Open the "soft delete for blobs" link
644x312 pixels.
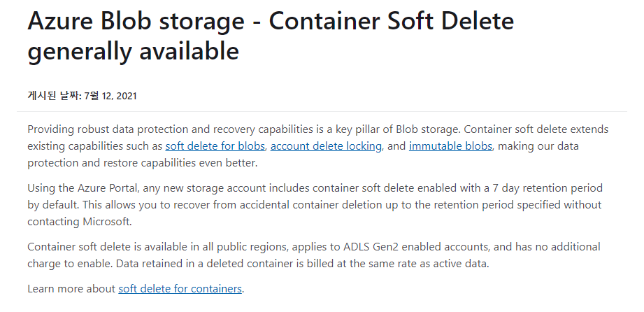(x=215, y=146)
